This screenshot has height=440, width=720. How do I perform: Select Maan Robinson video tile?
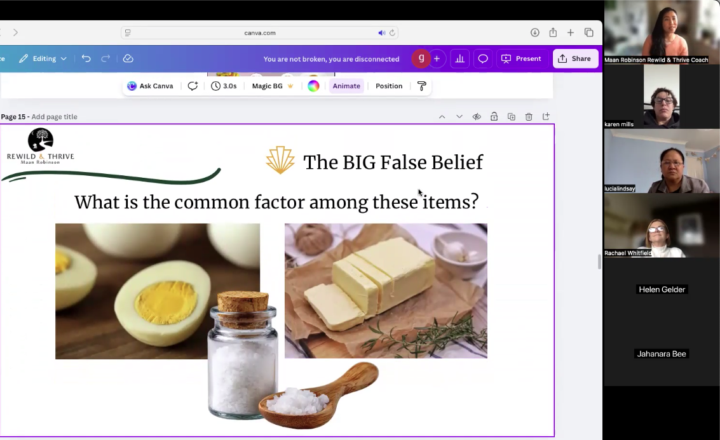click(x=662, y=32)
